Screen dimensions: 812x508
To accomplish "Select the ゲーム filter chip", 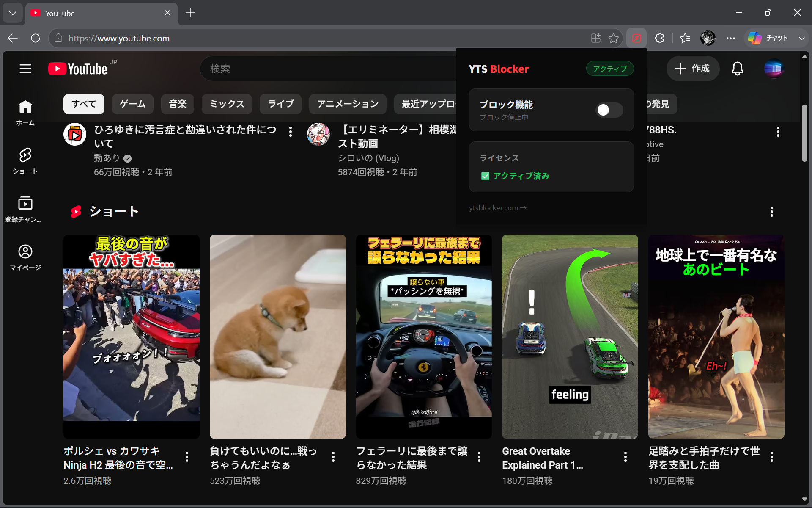I will [133, 104].
